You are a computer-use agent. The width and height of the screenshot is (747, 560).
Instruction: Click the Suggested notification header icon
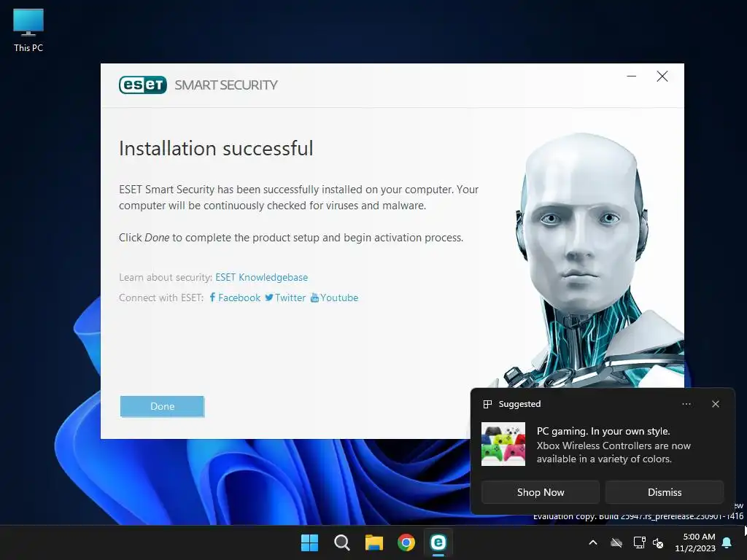click(487, 404)
